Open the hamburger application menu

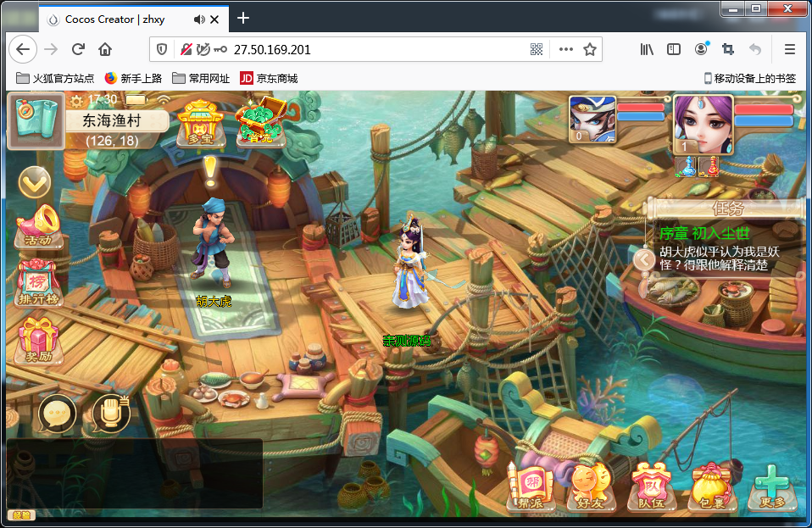pos(789,49)
